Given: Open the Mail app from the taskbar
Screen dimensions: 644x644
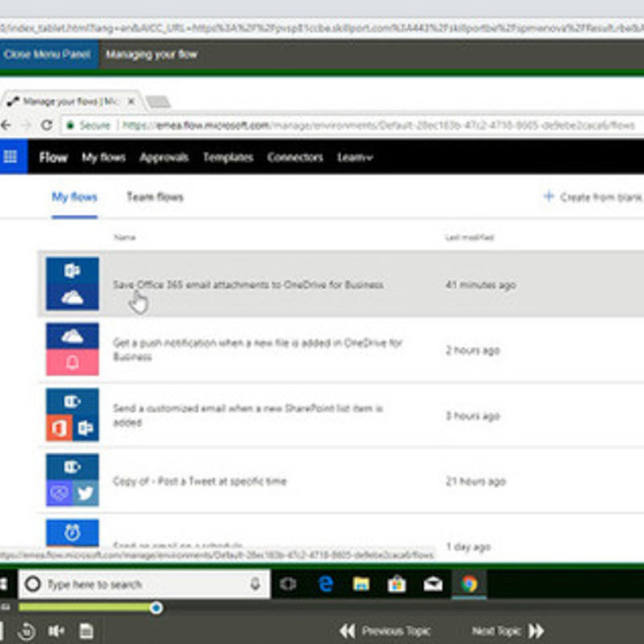Looking at the screenshot, I should point(433,584).
